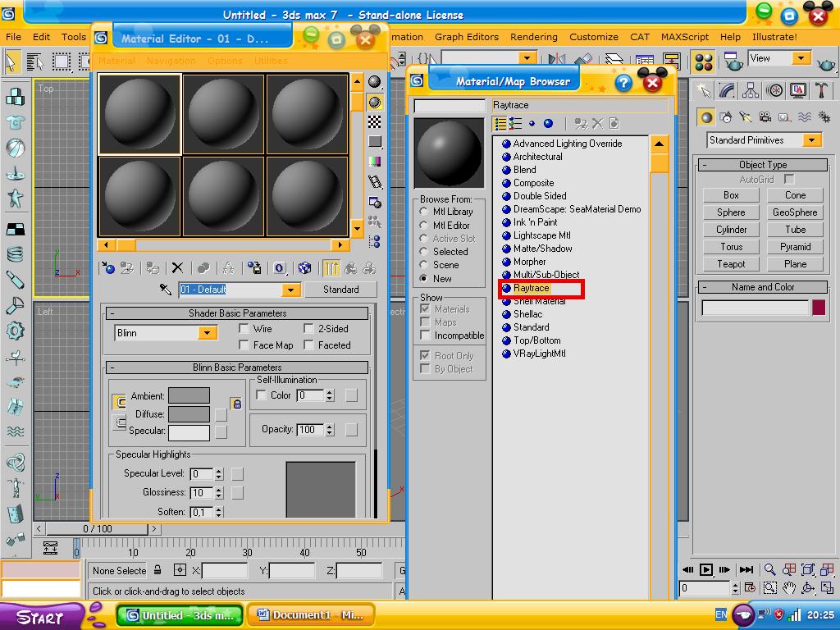
Task: Click Pick Material from Object eyedropper
Action: click(166, 290)
